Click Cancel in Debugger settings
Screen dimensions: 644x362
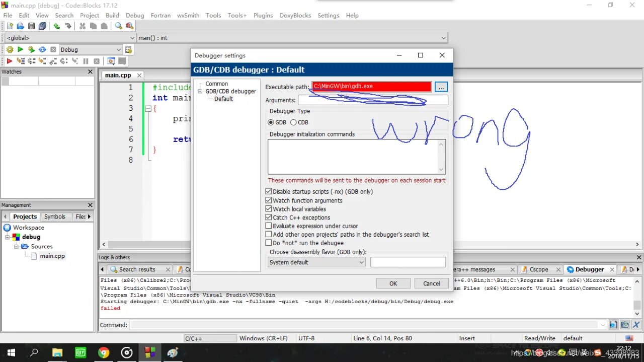(431, 283)
